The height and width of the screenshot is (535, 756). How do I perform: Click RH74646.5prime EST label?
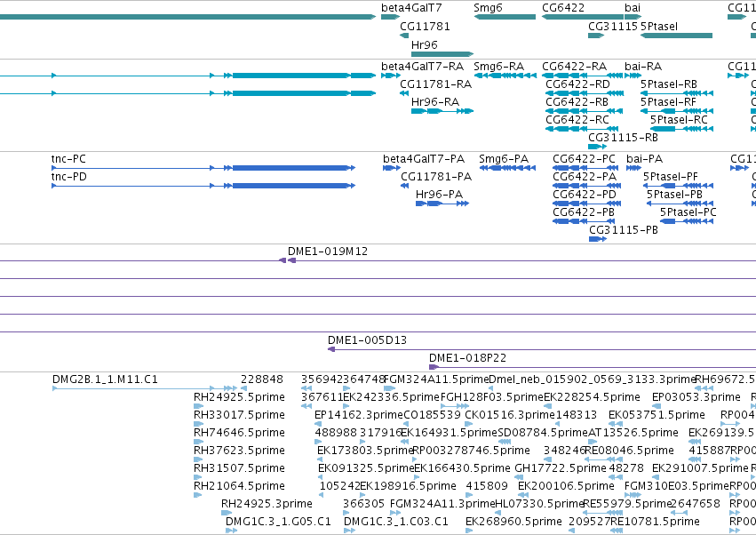click(x=239, y=433)
